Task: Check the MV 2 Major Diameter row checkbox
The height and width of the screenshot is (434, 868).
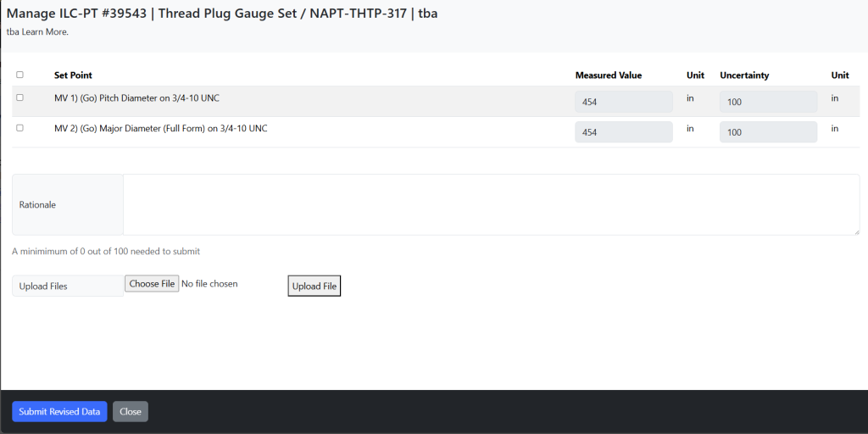Action: pos(20,128)
